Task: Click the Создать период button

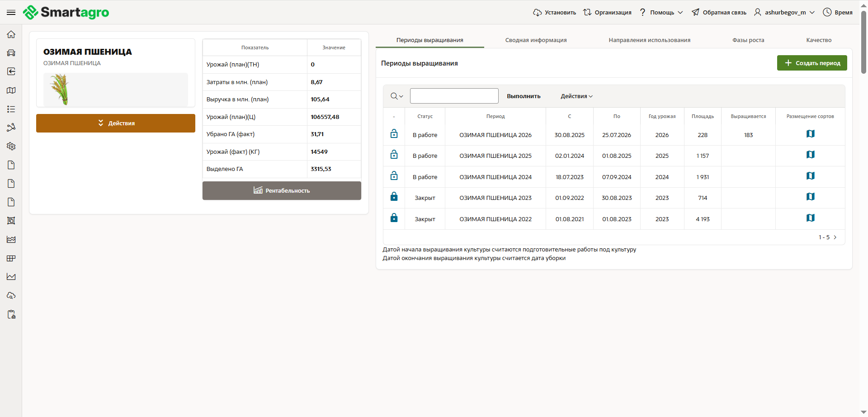Action: point(812,63)
